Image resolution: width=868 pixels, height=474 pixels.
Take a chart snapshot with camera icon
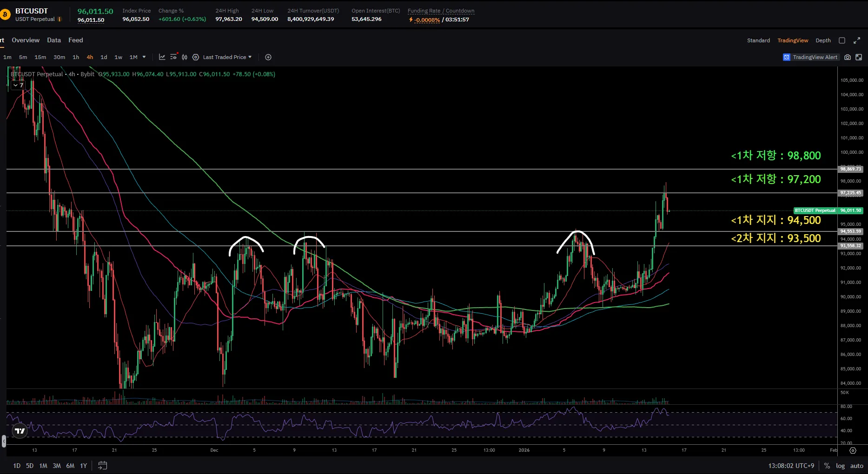click(x=848, y=57)
